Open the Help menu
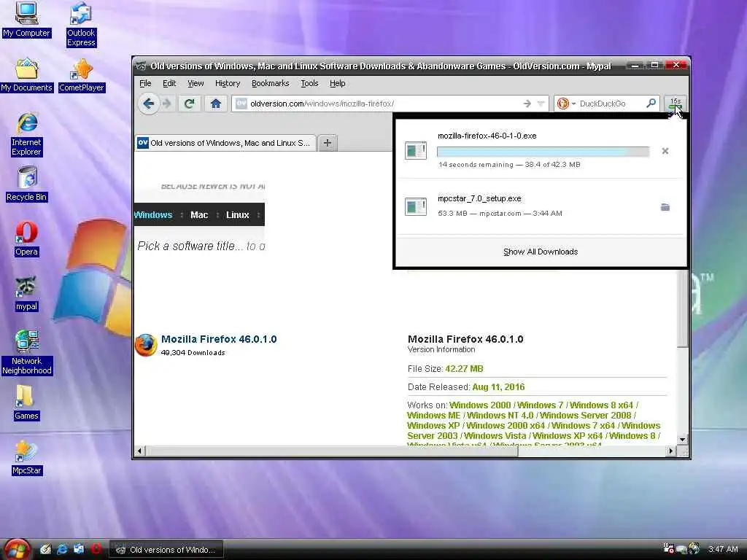The height and width of the screenshot is (560, 747). click(337, 83)
